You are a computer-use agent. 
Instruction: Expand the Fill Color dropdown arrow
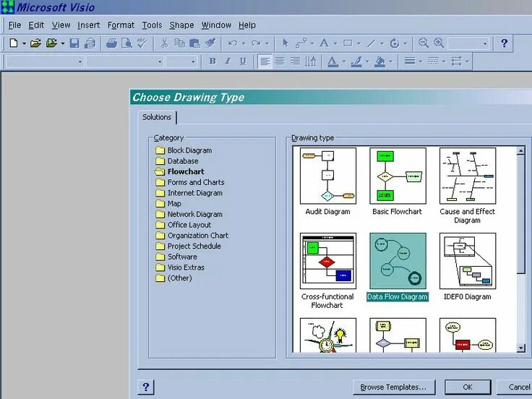click(x=390, y=61)
